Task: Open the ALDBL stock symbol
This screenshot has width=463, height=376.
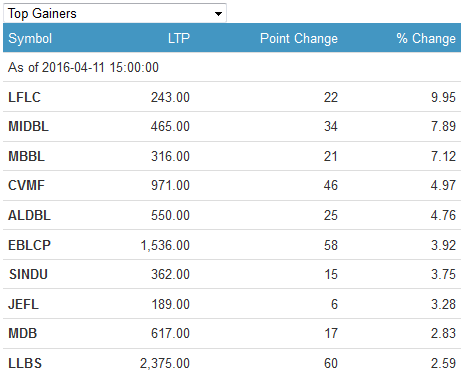Action: tap(29, 215)
